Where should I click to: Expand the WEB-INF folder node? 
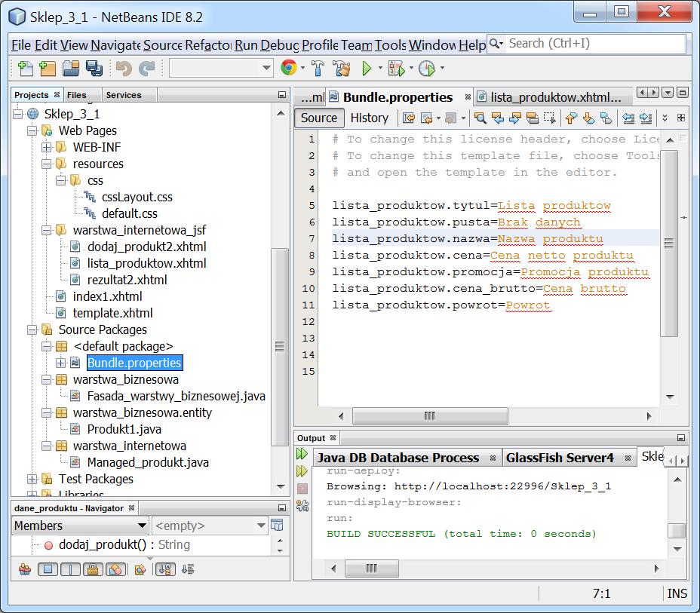point(47,147)
